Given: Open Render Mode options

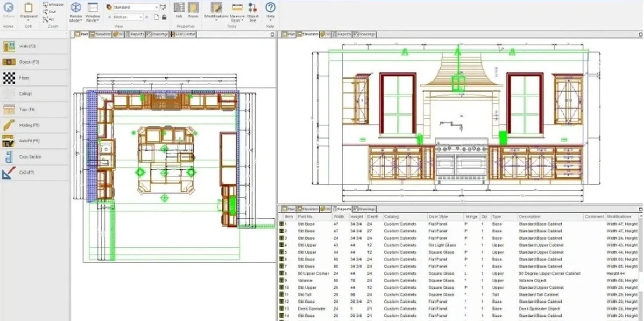Looking at the screenshot, I should tap(75, 11).
